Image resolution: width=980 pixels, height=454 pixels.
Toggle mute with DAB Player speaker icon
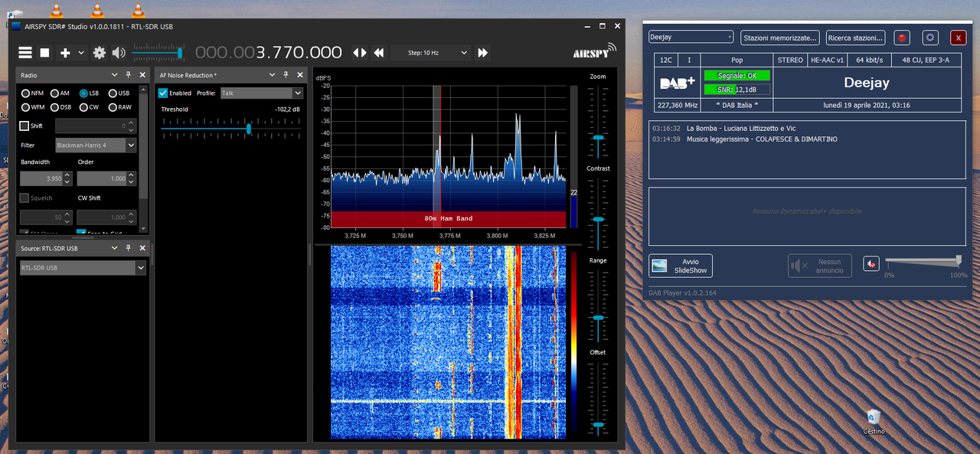click(x=871, y=263)
